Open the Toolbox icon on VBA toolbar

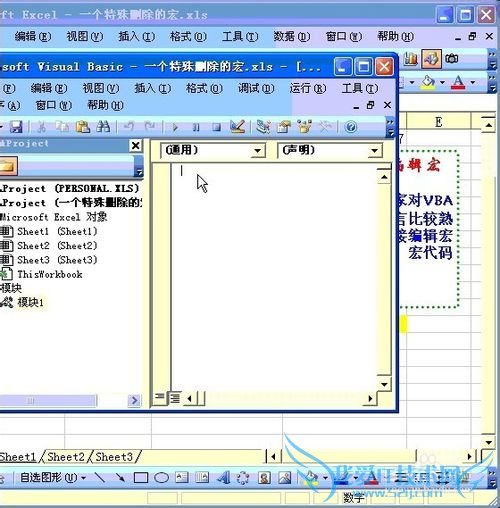point(325,127)
